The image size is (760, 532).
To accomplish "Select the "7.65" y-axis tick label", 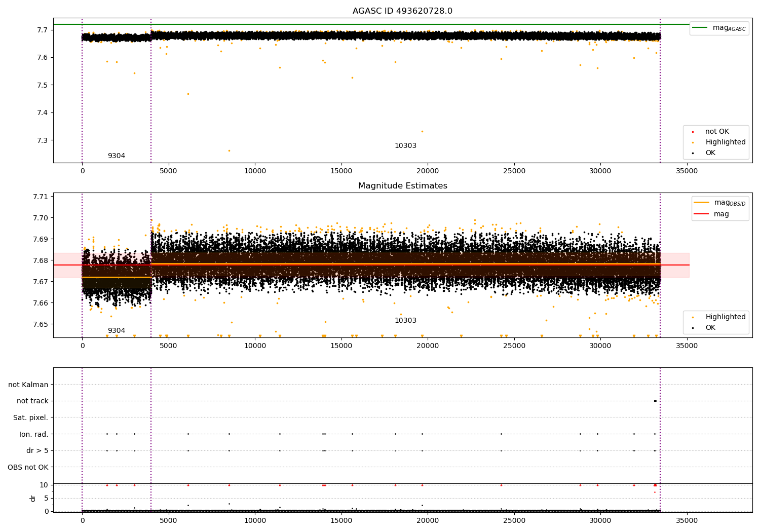I will [41, 324].
